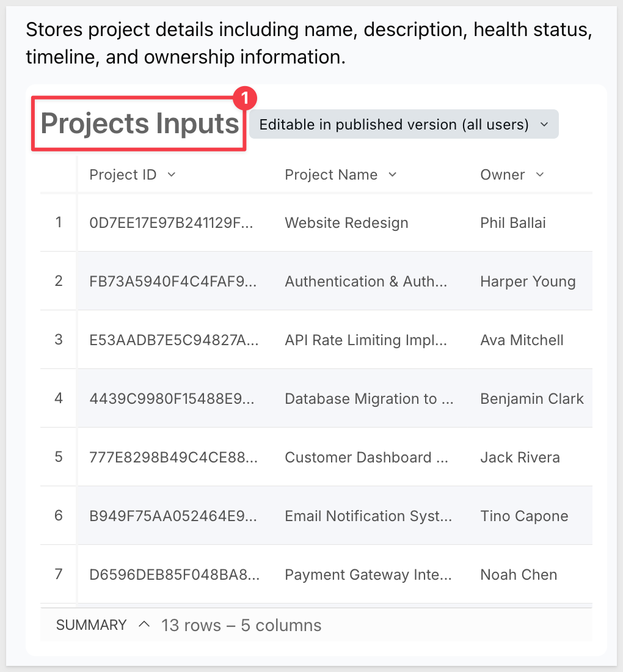This screenshot has height=672, width=623.
Task: Open the Editable in published version dropdown
Action: point(404,124)
